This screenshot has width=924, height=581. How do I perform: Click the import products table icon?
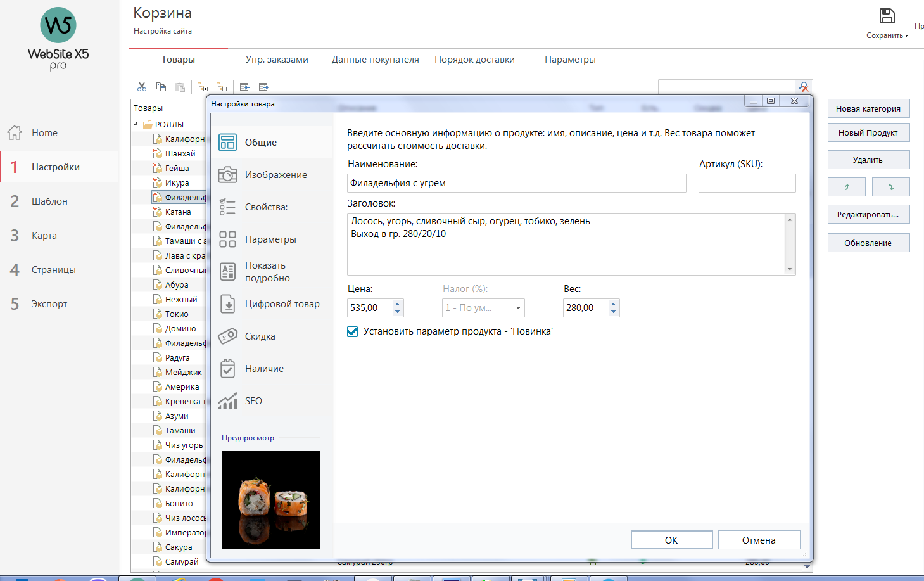(x=244, y=87)
